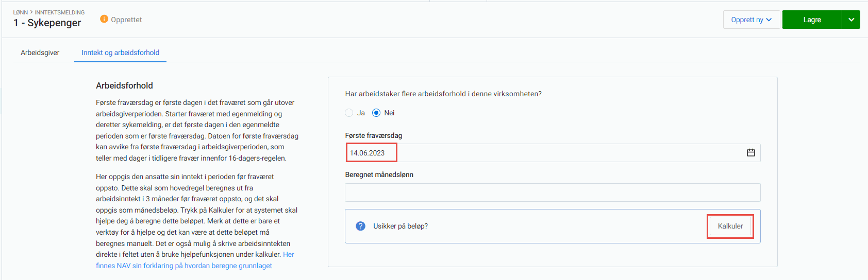Viewport: 868px width, 280px height.
Task: Click the orange info icon beside Opprettet
Action: pos(104,19)
